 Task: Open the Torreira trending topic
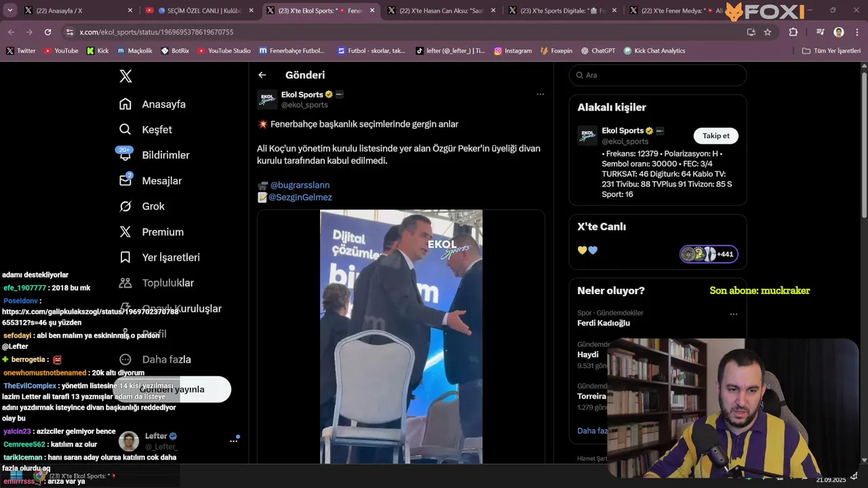591,396
